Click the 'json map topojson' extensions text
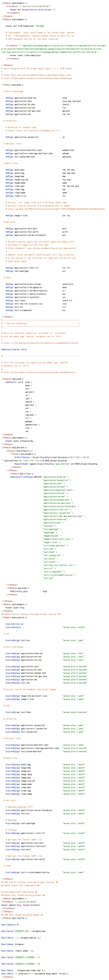This screenshot has width=109, height=980. [x=72, y=101]
